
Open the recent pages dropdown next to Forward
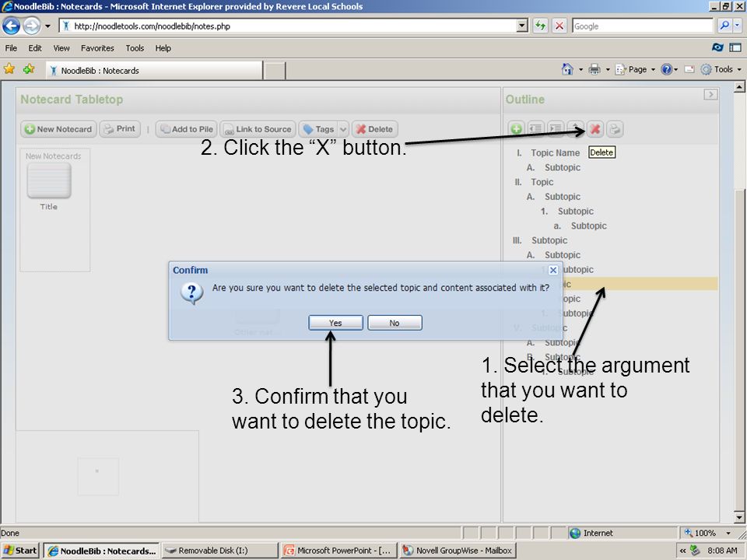(47, 26)
